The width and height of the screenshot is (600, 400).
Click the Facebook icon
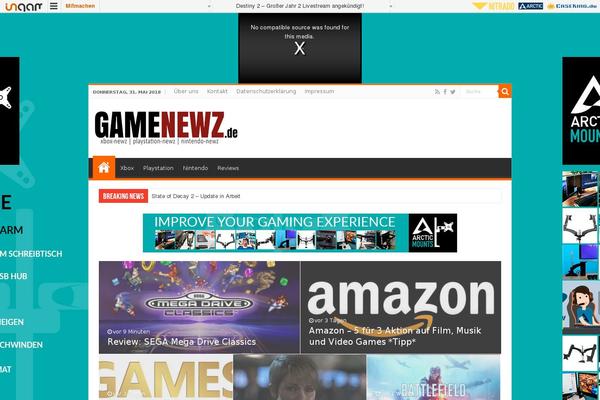(445, 92)
